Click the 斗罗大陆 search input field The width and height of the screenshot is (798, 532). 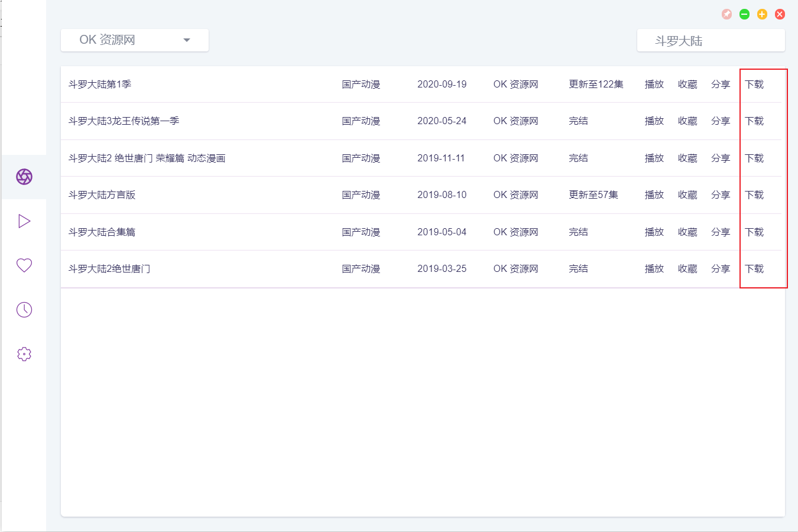(x=711, y=41)
